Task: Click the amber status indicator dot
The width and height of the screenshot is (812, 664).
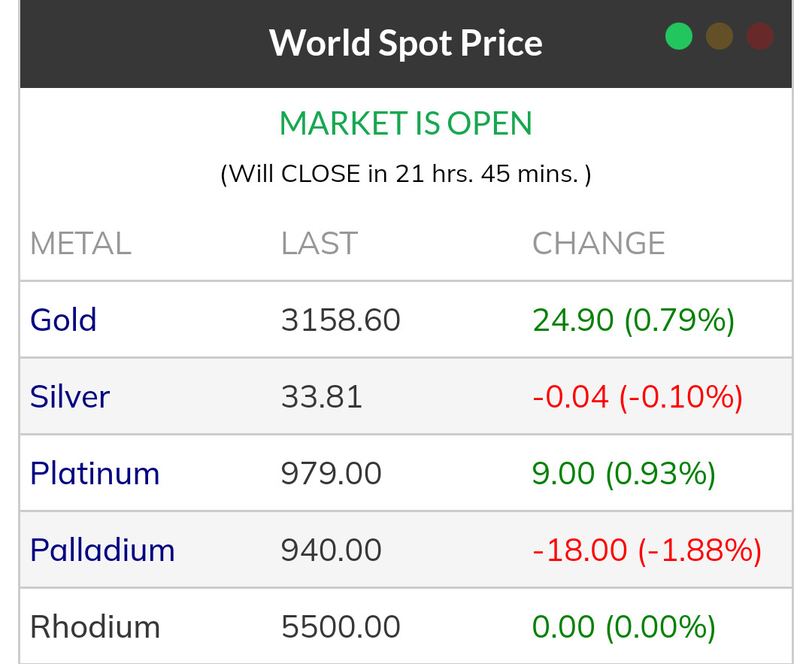Action: [720, 36]
